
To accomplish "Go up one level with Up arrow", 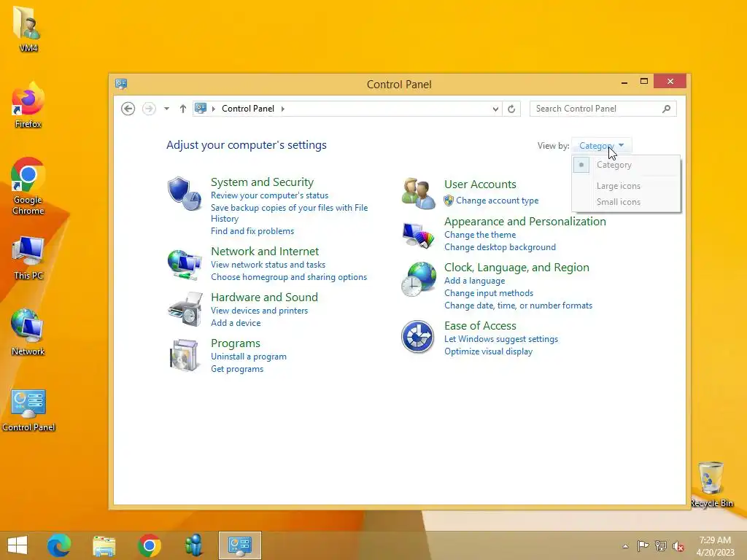I will tap(183, 109).
